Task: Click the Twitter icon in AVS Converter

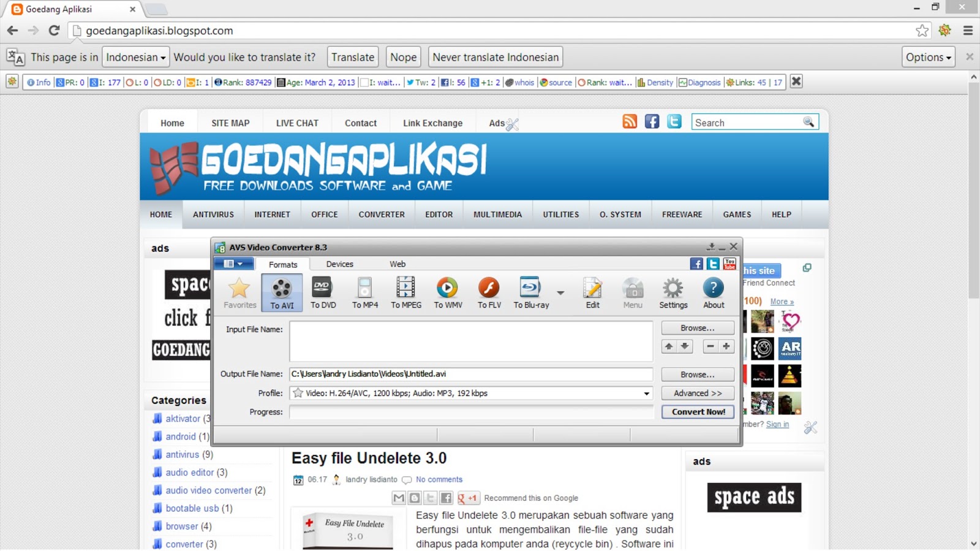Action: click(713, 264)
